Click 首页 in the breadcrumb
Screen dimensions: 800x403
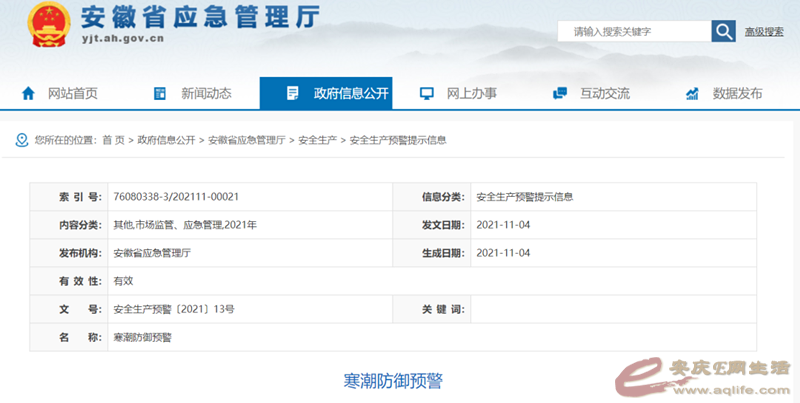pos(113,140)
